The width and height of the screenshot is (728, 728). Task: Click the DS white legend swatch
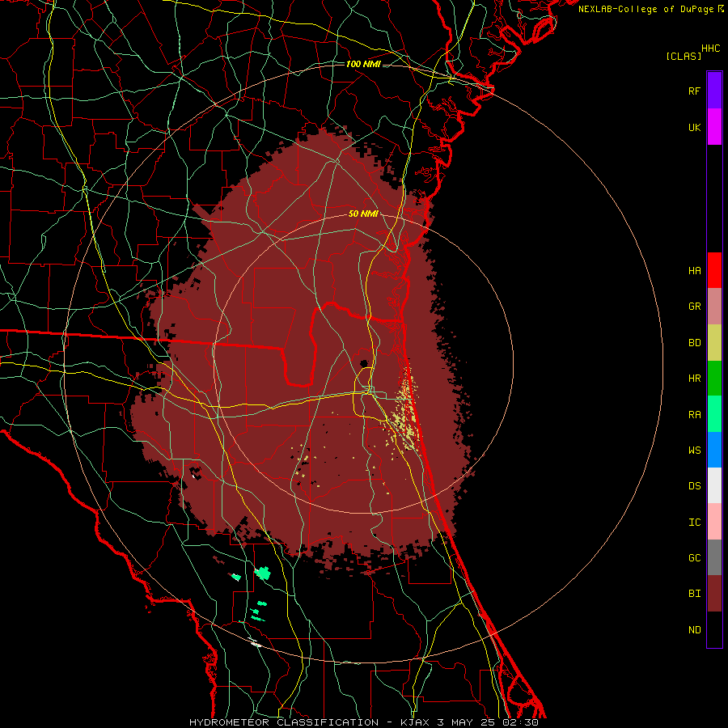(714, 485)
